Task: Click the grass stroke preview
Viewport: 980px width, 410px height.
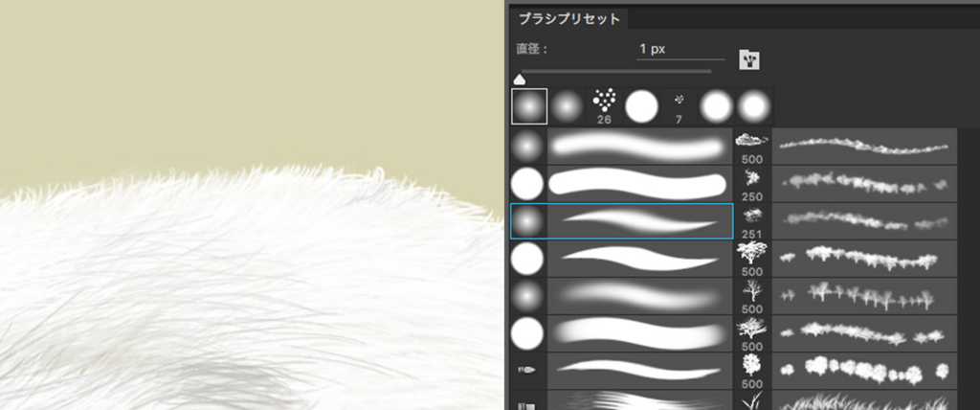Action: tap(865, 400)
